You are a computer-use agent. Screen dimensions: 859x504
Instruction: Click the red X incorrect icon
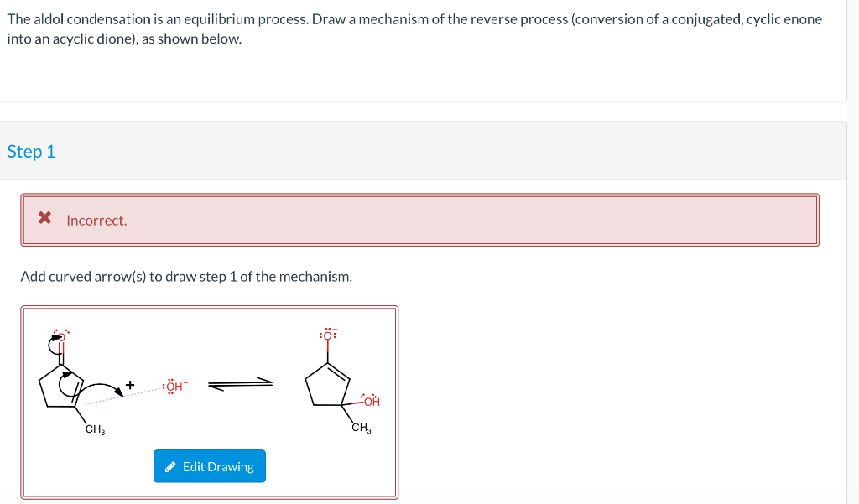[x=45, y=218]
